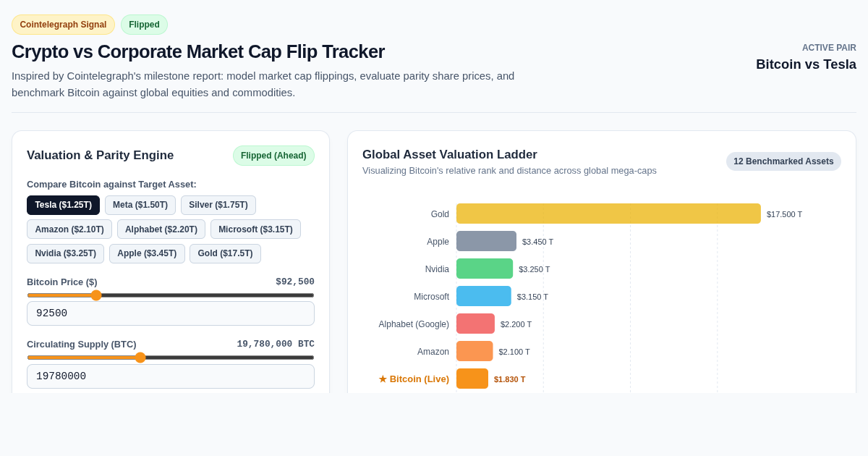The width and height of the screenshot is (868, 456).
Task: Choose Silver ($1.75T) target chip
Action: [218, 205]
